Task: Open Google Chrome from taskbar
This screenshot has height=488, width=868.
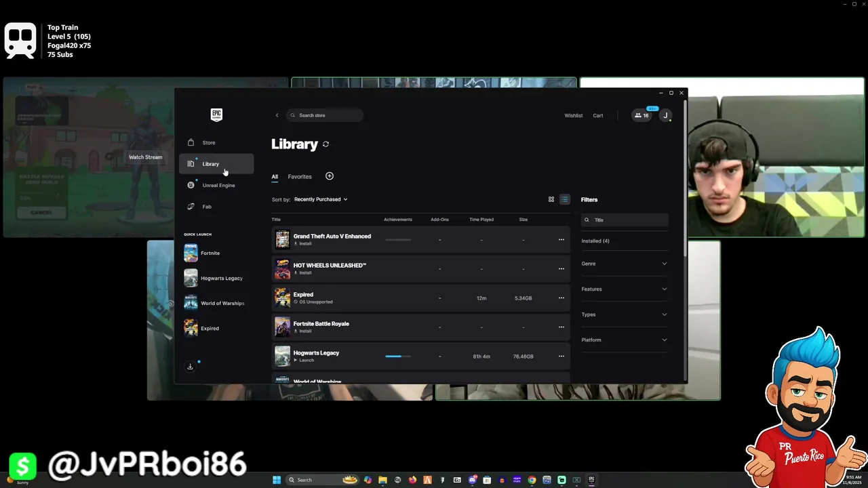Action: point(532,480)
